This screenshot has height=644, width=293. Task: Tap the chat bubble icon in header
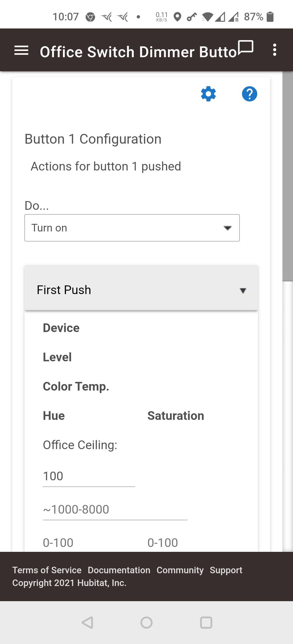tap(246, 48)
